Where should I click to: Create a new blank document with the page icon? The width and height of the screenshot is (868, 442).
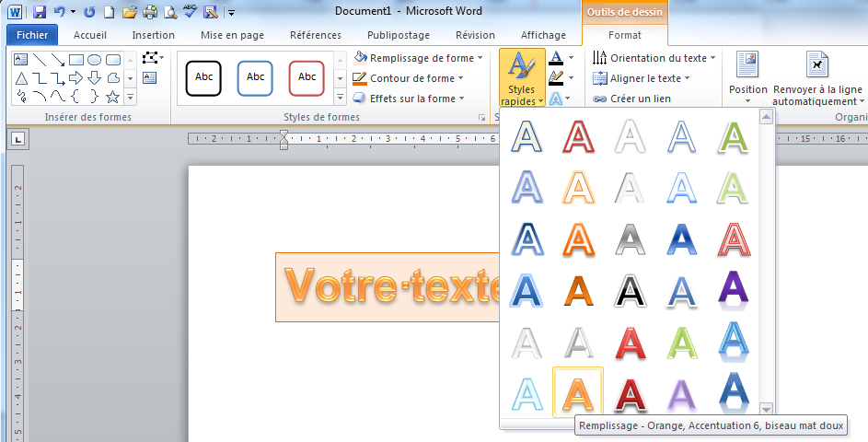click(x=110, y=12)
